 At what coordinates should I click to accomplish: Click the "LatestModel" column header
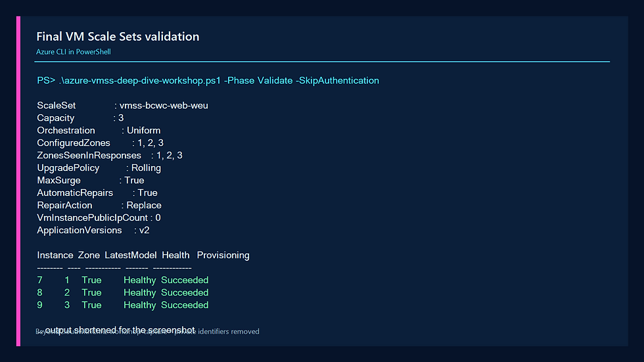pos(131,256)
